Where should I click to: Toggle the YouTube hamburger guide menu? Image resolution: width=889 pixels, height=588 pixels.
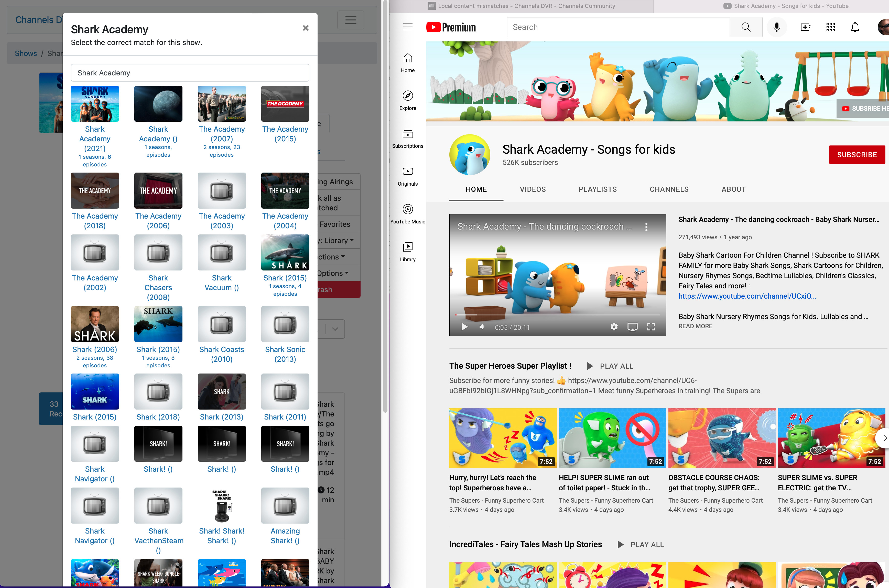coord(408,27)
